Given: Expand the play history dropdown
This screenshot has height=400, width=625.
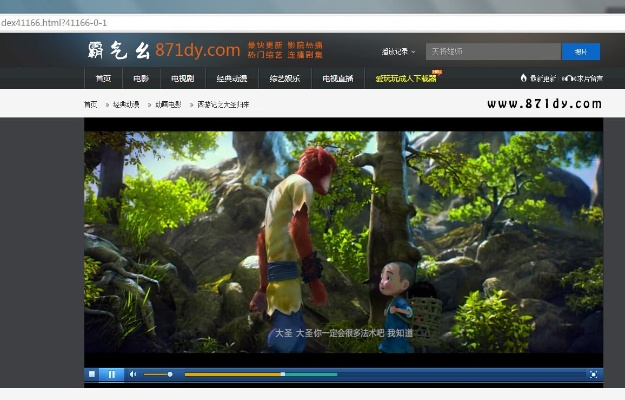Looking at the screenshot, I should coord(398,51).
